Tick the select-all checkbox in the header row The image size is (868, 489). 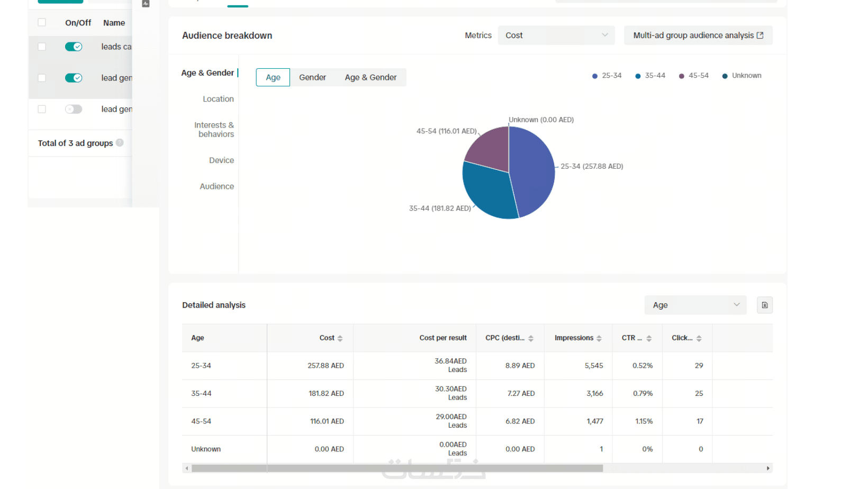click(x=42, y=22)
